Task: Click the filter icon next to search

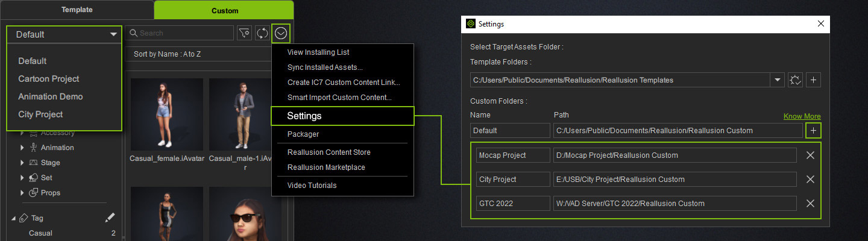Action: (x=244, y=33)
